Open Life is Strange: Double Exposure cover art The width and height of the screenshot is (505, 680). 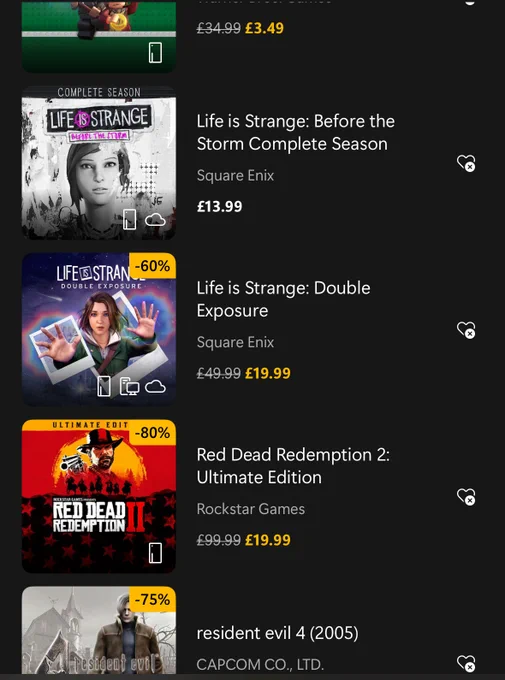pyautogui.click(x=99, y=330)
